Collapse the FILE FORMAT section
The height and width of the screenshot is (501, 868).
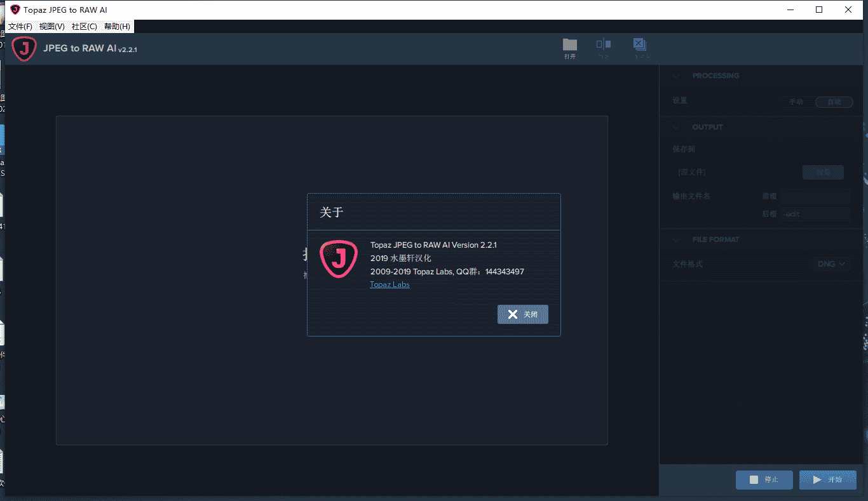click(677, 239)
